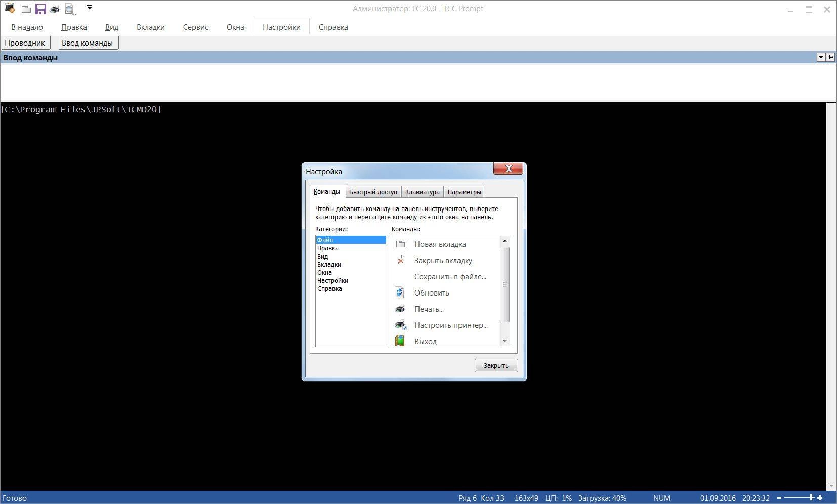The image size is (837, 504).
Task: Close the Настройка dialog with the red X
Action: coord(508,168)
